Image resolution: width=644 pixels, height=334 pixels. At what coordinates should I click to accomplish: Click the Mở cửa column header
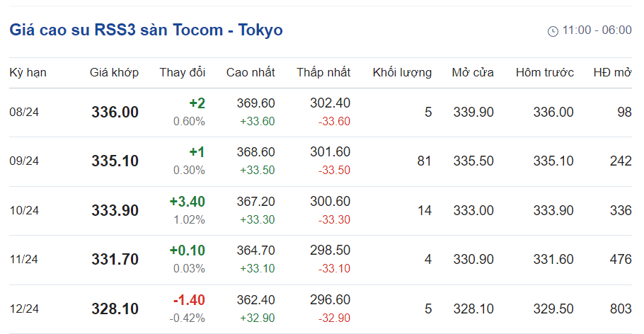[x=473, y=72]
